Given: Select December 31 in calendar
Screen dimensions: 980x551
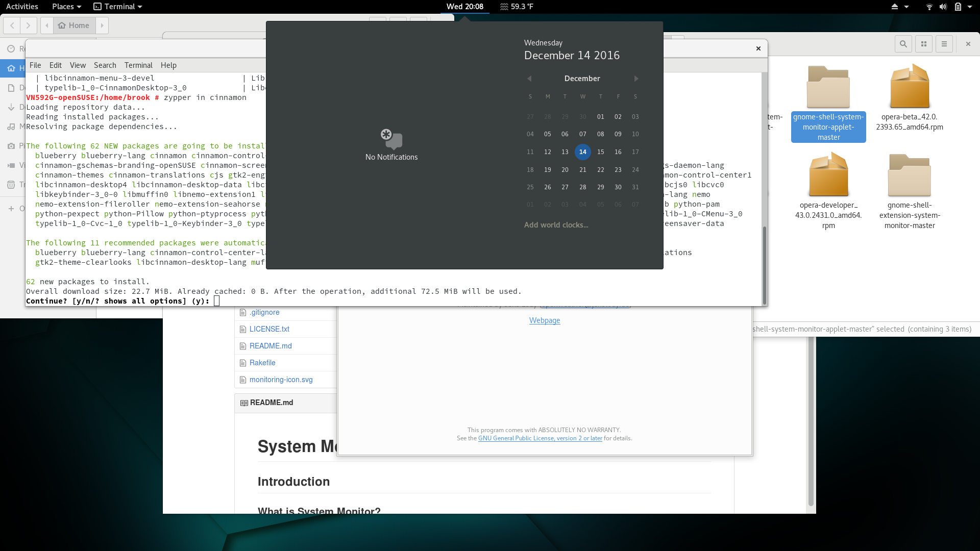Looking at the screenshot, I should [635, 187].
